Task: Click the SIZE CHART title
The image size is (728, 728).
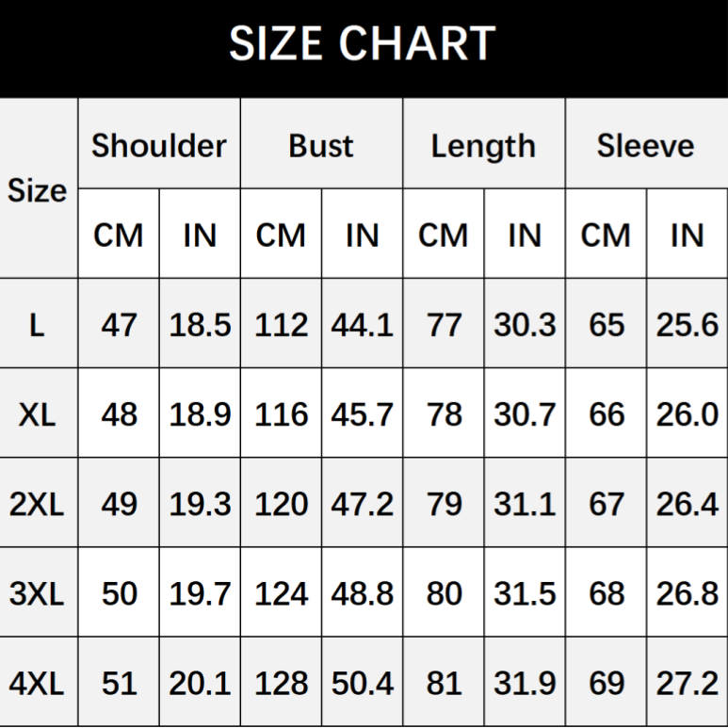Action: pyautogui.click(x=363, y=44)
